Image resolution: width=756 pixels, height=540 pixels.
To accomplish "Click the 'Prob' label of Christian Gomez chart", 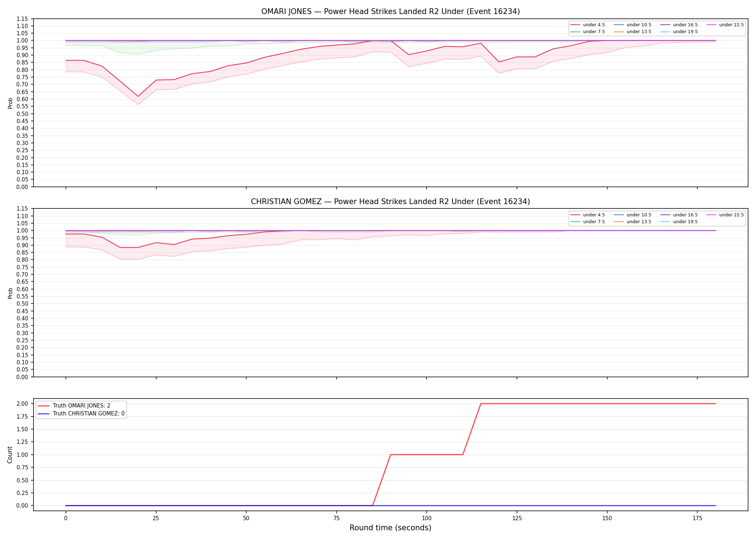I will pos(10,293).
